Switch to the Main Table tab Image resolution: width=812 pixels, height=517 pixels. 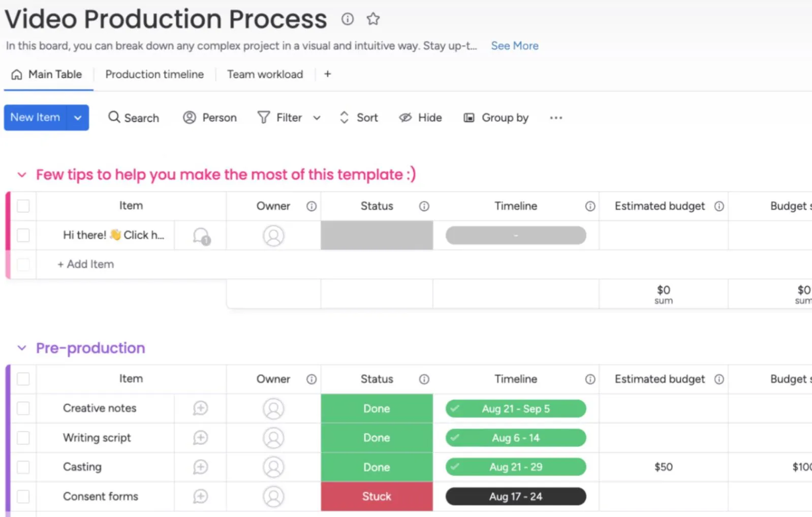pyautogui.click(x=47, y=75)
